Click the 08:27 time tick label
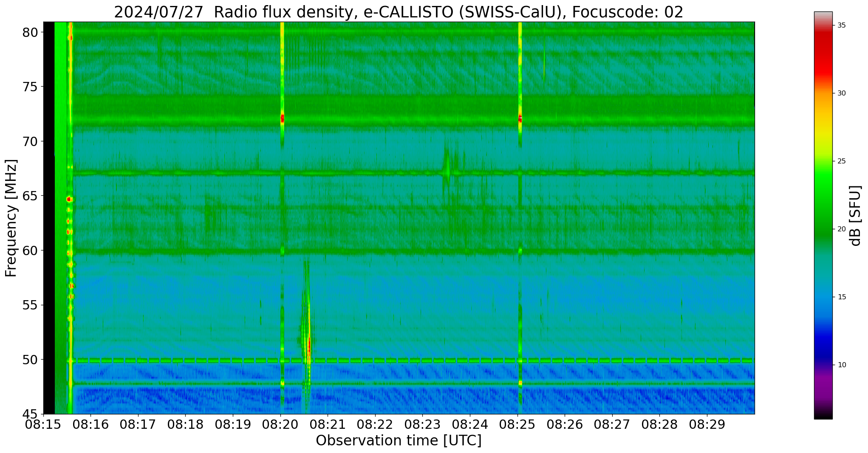 click(612, 424)
